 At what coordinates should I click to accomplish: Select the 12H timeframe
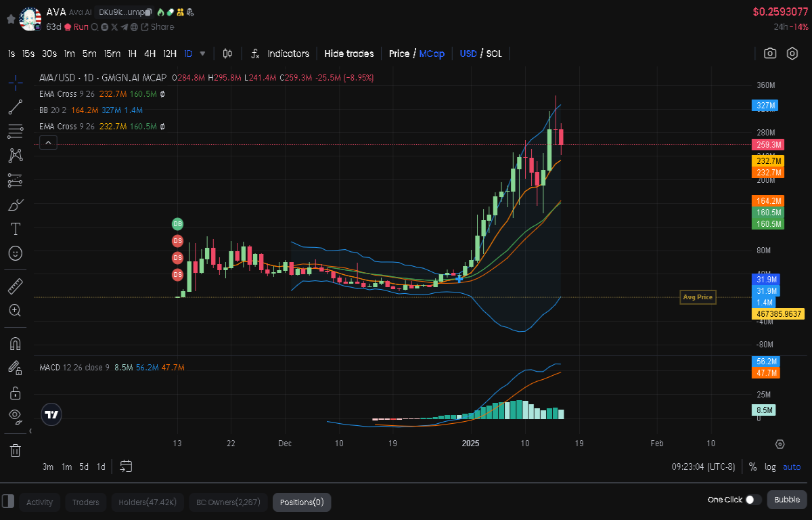click(170, 53)
